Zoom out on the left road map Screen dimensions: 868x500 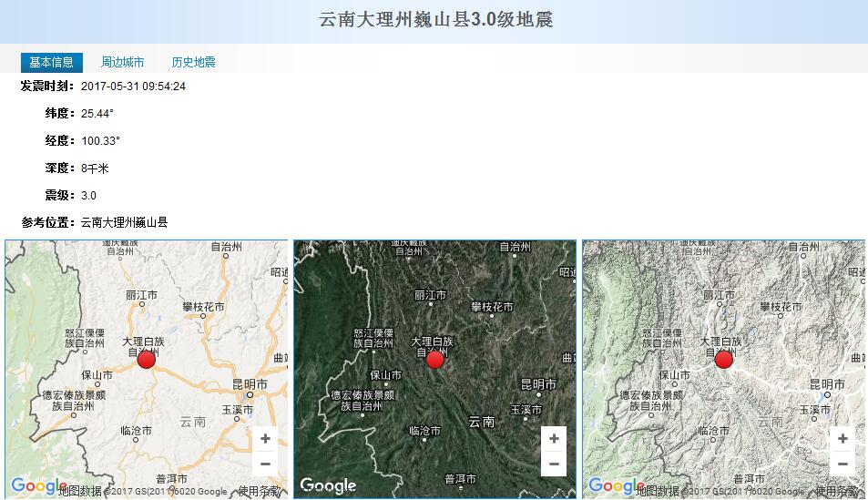265,464
